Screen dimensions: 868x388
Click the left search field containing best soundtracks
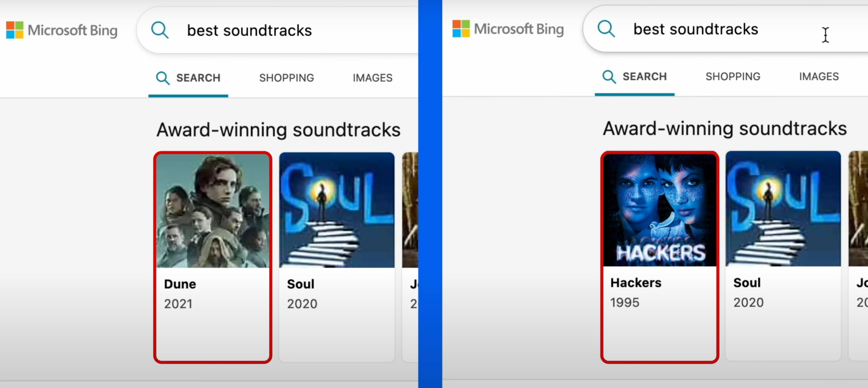point(278,30)
